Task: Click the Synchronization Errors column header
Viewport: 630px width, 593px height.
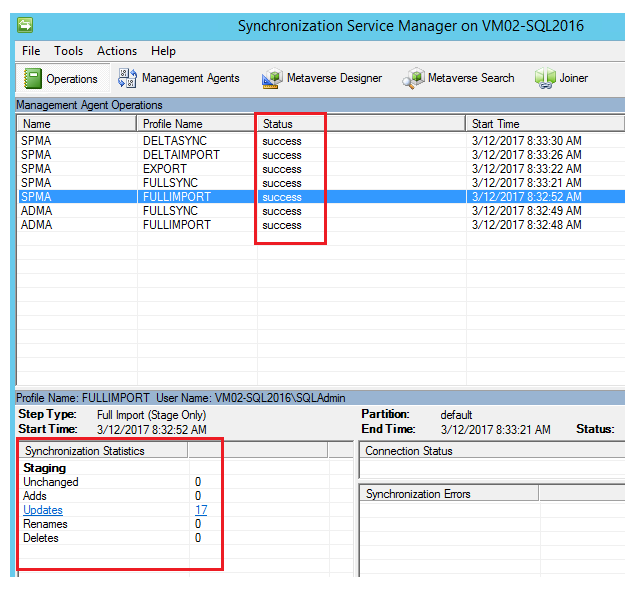Action: point(449,494)
